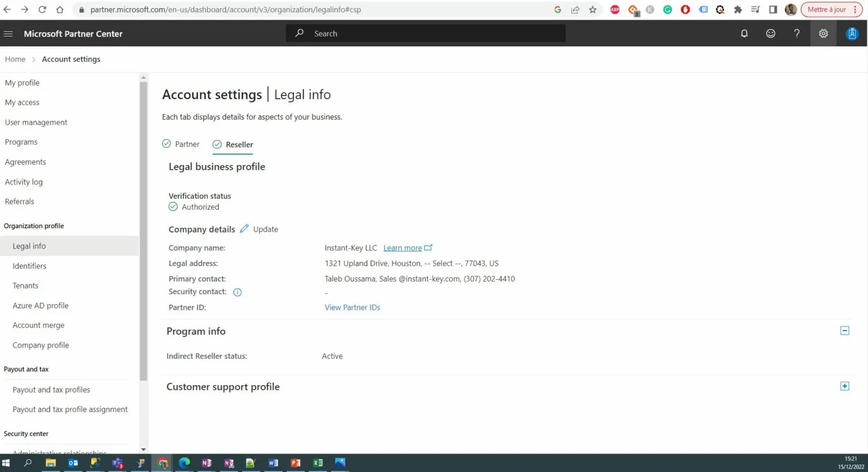The width and height of the screenshot is (868, 472).
Task: Click the Security contact info icon
Action: [237, 292]
